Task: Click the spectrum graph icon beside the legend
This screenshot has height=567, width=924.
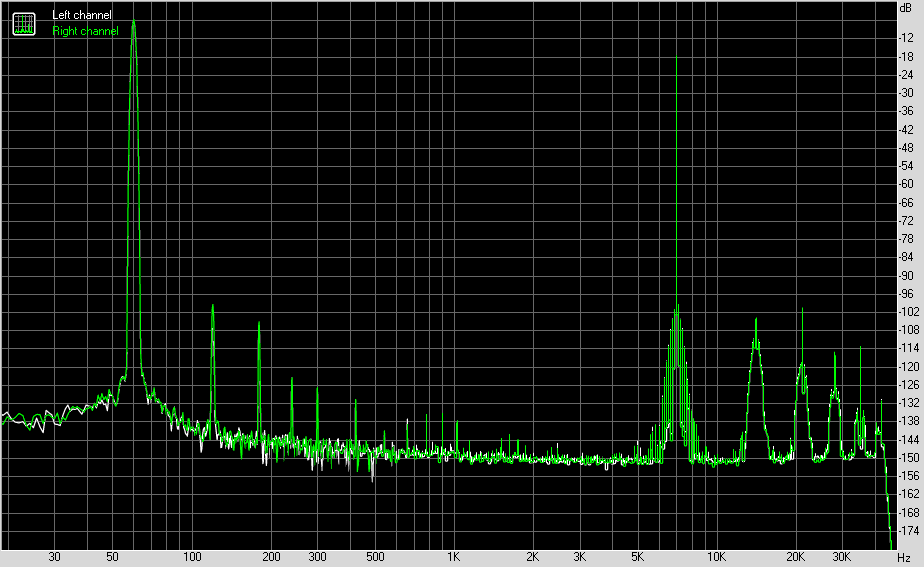Action: pyautogui.click(x=24, y=24)
